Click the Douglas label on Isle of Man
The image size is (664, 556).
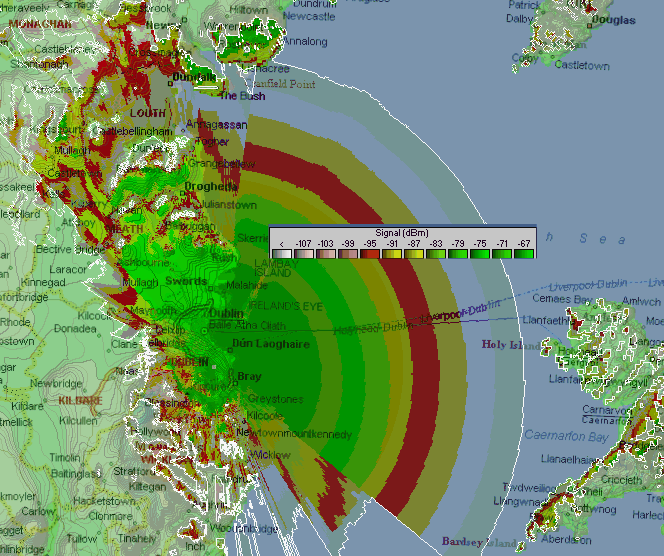click(x=611, y=19)
